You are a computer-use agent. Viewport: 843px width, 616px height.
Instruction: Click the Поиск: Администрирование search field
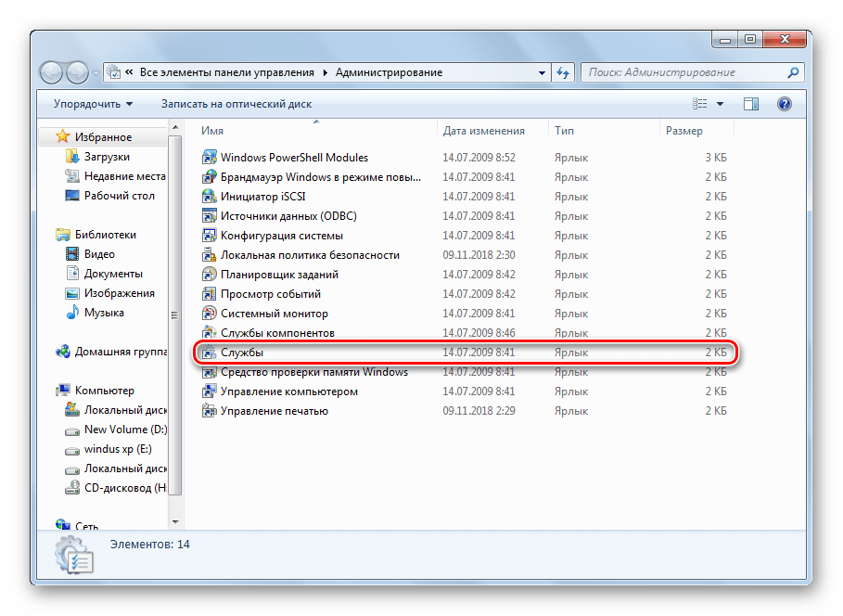682,72
